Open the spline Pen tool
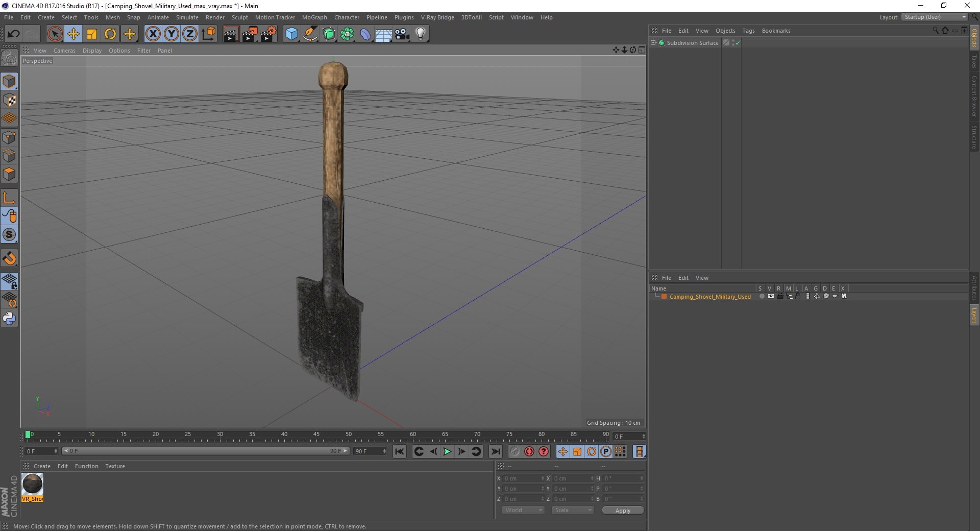Viewport: 980px width, 531px height. [x=310, y=34]
